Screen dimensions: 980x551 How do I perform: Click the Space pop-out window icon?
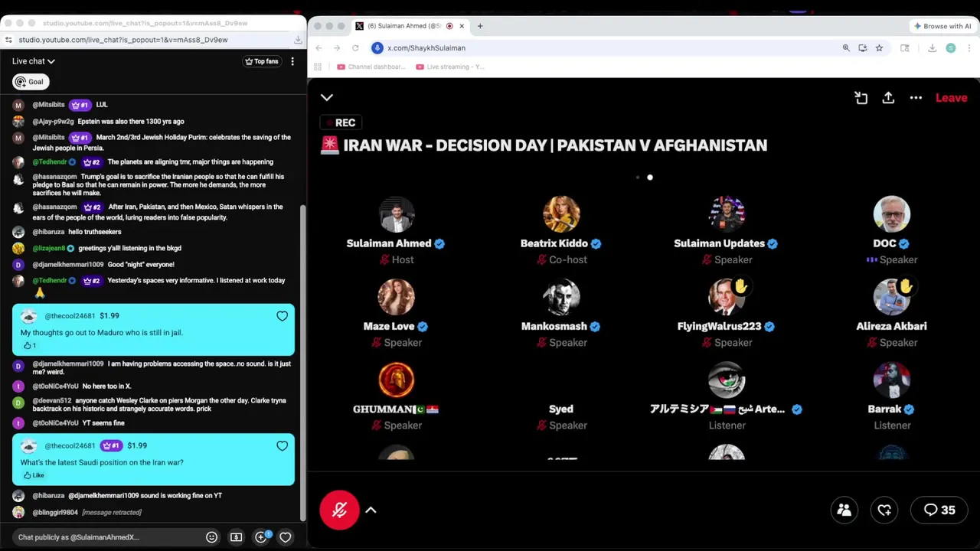click(861, 98)
